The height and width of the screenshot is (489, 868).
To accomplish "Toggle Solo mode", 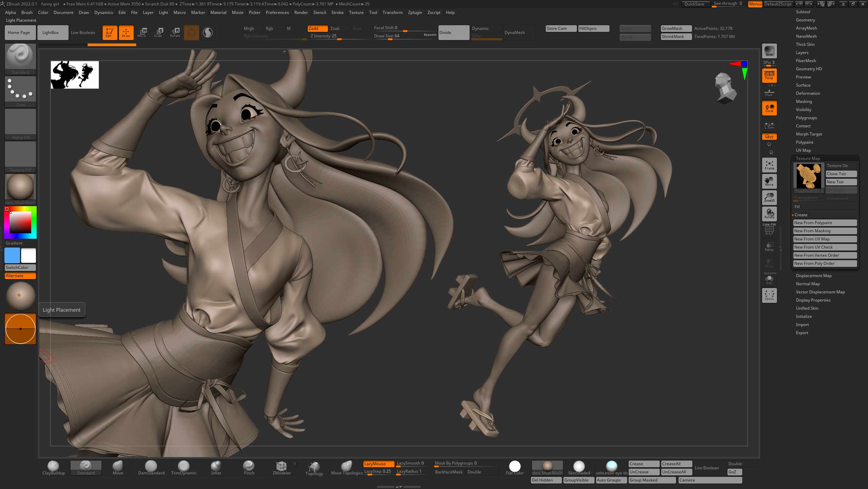I will pyautogui.click(x=769, y=280).
